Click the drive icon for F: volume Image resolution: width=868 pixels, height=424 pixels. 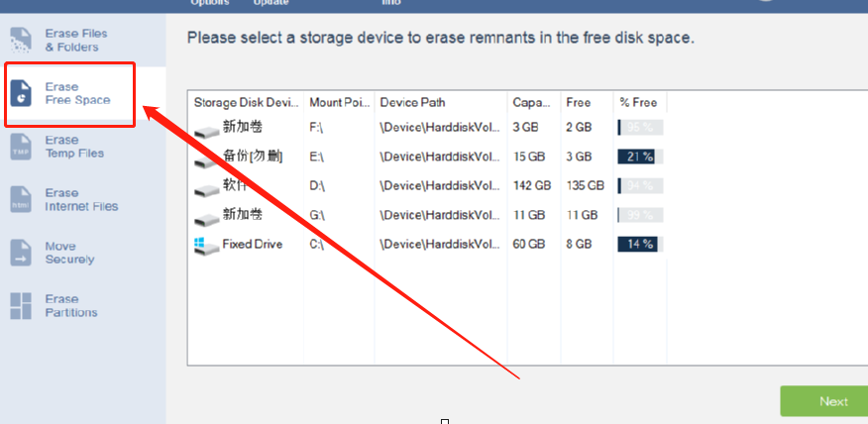(207, 131)
